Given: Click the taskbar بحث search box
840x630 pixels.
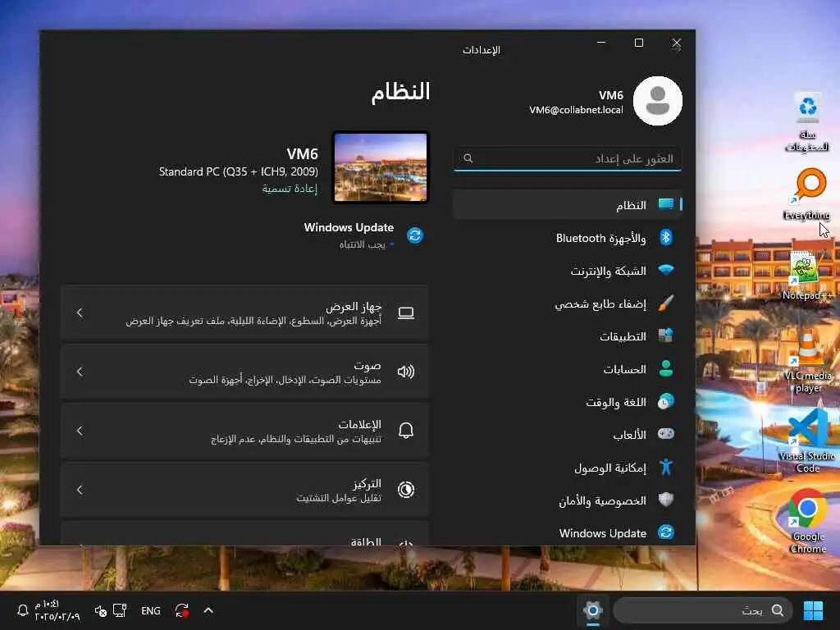Looking at the screenshot, I should coord(703,610).
